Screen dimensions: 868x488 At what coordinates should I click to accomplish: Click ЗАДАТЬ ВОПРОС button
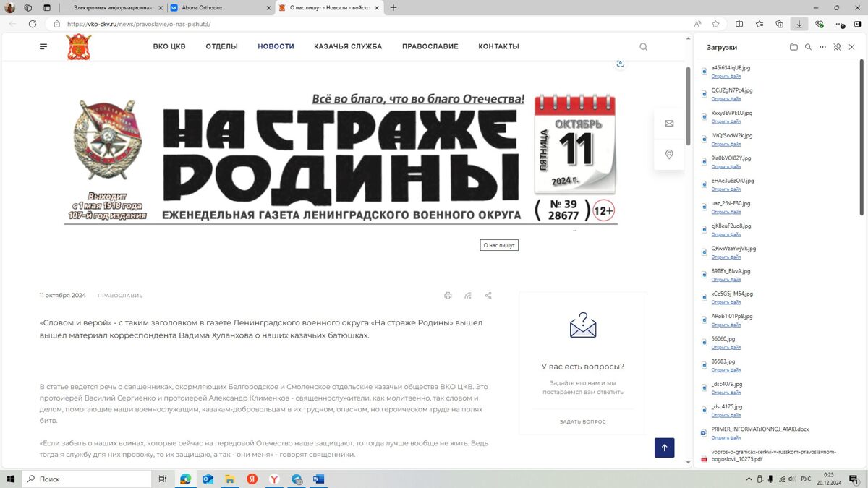tap(582, 421)
